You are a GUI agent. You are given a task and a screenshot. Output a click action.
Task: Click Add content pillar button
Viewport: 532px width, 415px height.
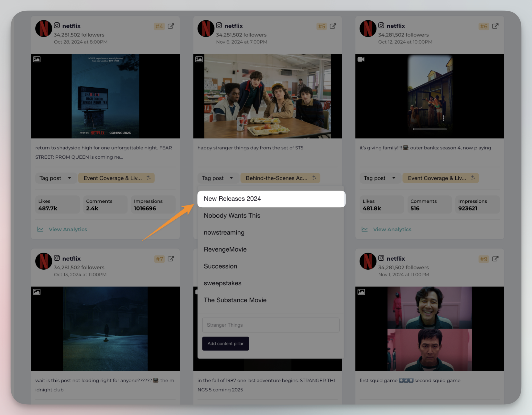pos(225,344)
